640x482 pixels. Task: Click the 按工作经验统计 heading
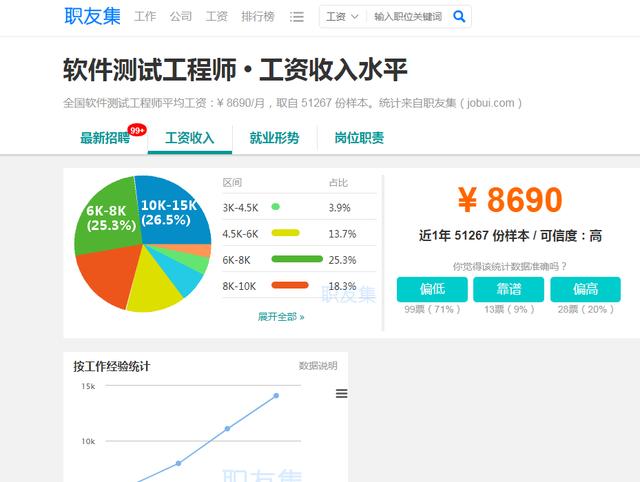[111, 366]
